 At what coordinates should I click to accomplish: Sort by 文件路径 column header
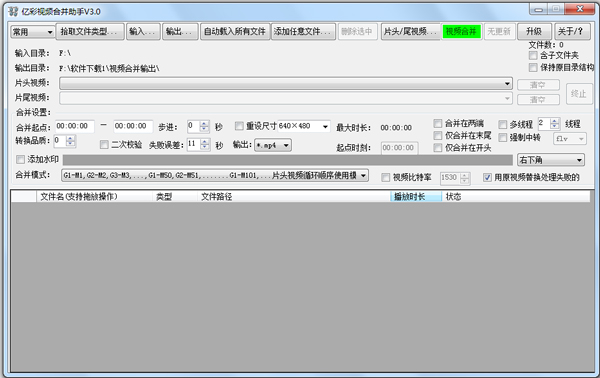click(x=293, y=197)
